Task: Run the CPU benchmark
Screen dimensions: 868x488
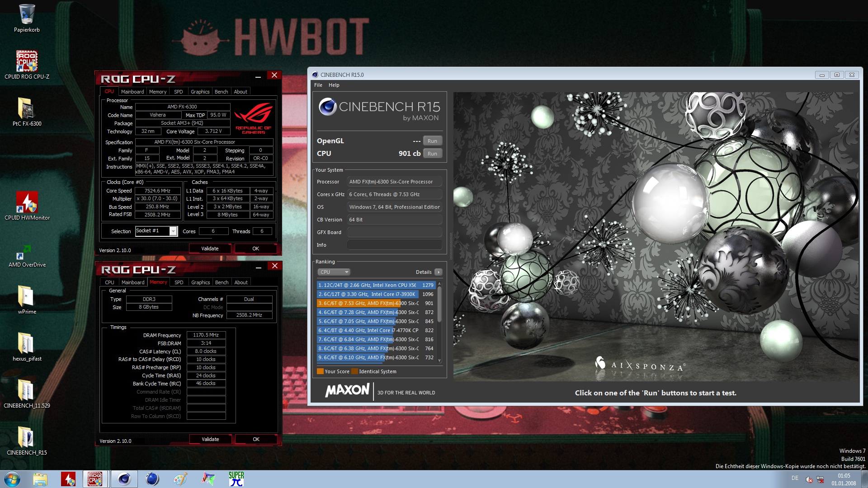Action: (x=433, y=154)
